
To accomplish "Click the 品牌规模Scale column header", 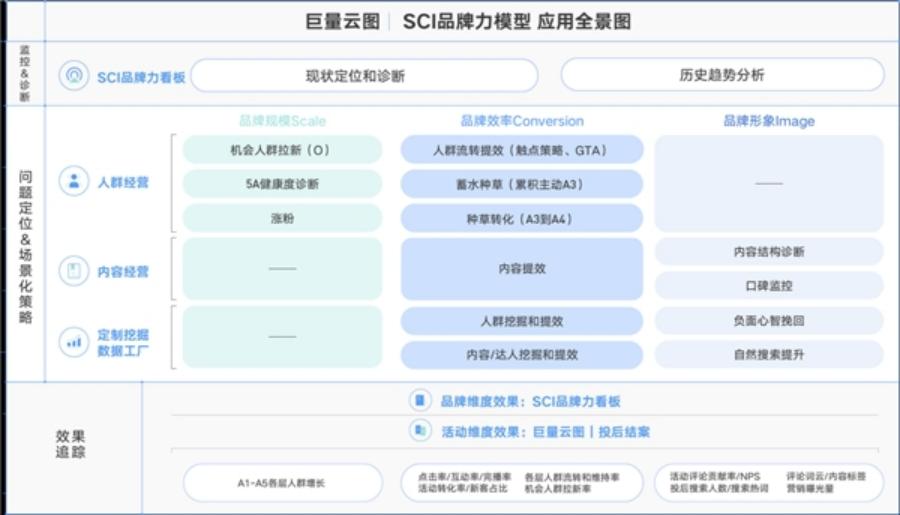I will click(x=282, y=121).
